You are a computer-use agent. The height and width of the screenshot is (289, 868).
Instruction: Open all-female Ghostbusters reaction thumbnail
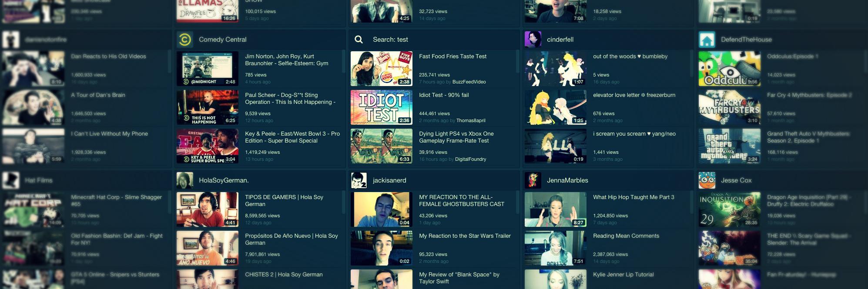tap(382, 209)
